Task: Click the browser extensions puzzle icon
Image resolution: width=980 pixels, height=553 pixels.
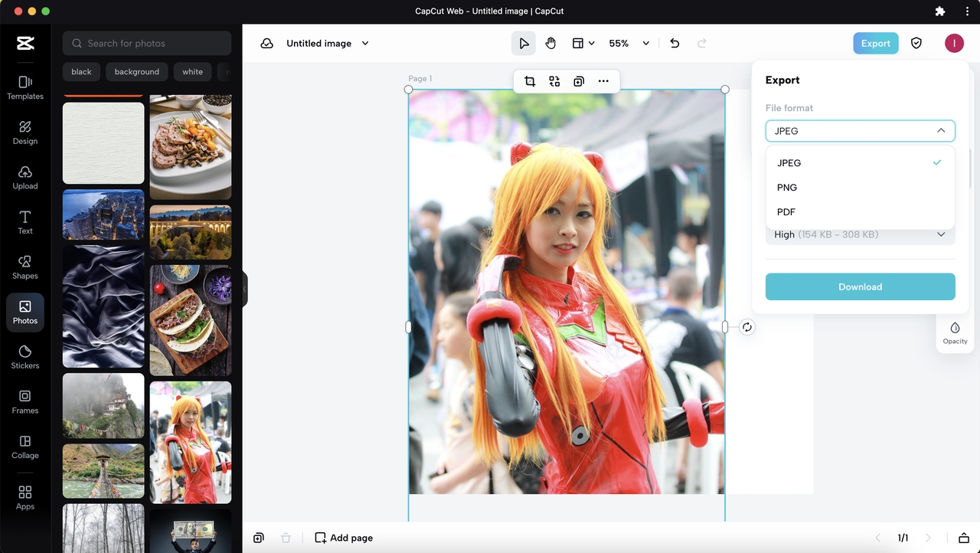Action: point(940,11)
